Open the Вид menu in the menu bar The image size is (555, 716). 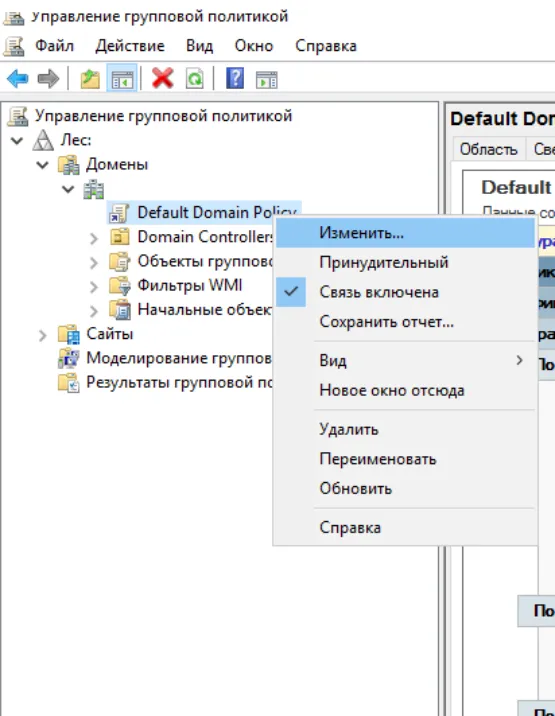click(200, 46)
